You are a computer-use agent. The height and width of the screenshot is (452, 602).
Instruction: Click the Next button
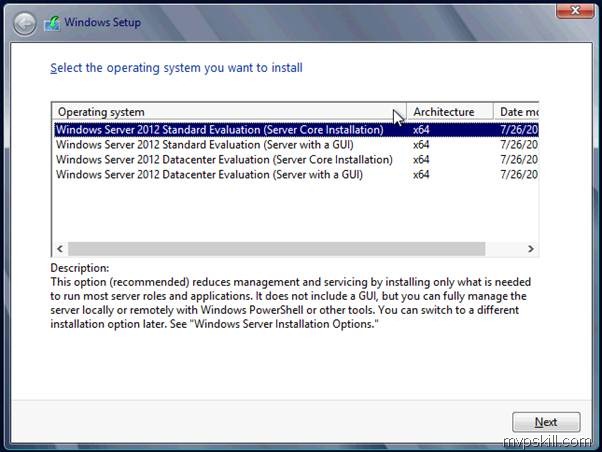click(x=546, y=422)
